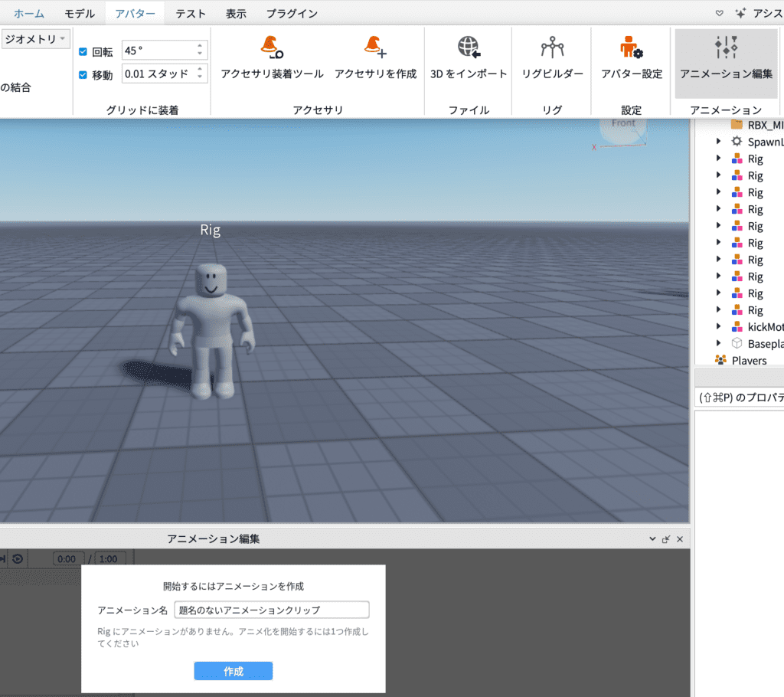Viewport: 784px width, 697px height.
Task: Uncheck the 回転 rotation snap checkbox
Action: pos(83,52)
